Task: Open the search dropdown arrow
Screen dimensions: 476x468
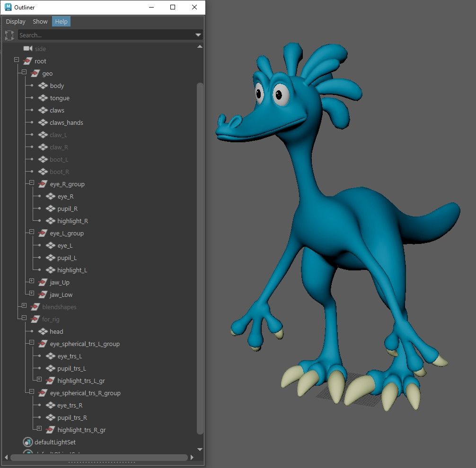Action: tap(199, 35)
